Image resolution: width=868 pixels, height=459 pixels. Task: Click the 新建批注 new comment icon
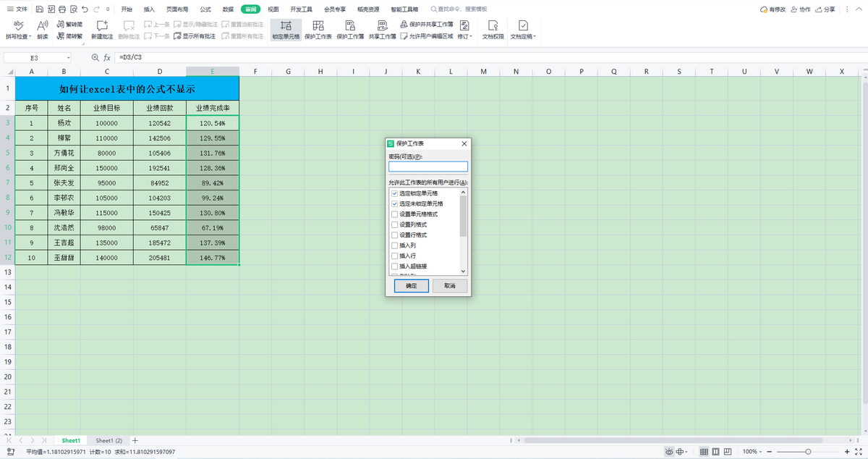tap(102, 25)
